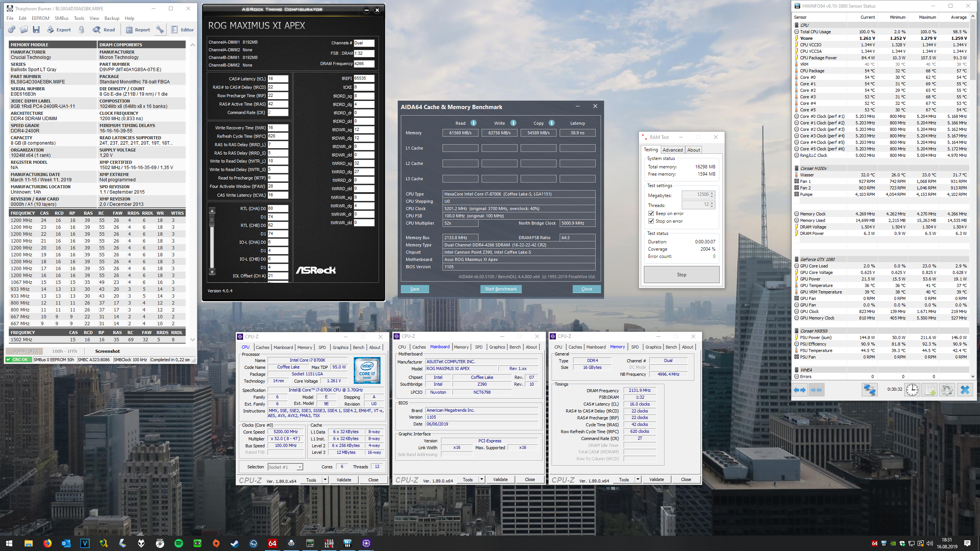The height and width of the screenshot is (551, 980).
Task: Increase the Threads spinner in RAM Test
Action: click(x=712, y=203)
